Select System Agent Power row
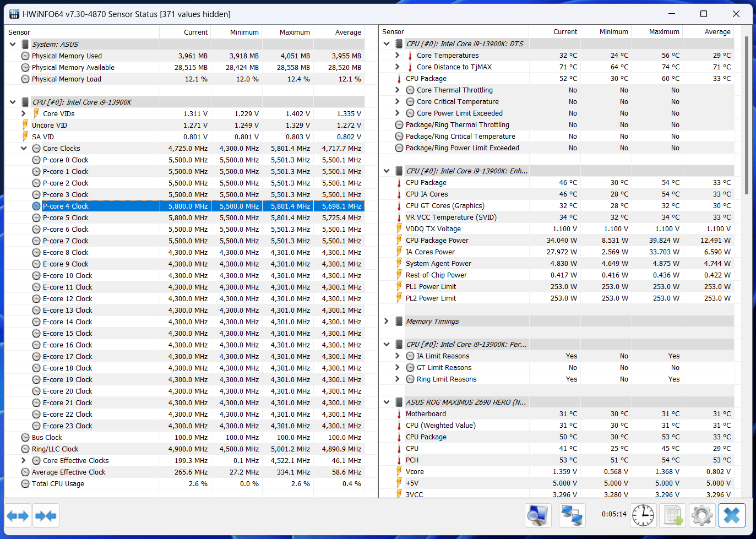756x539 pixels. pos(557,263)
